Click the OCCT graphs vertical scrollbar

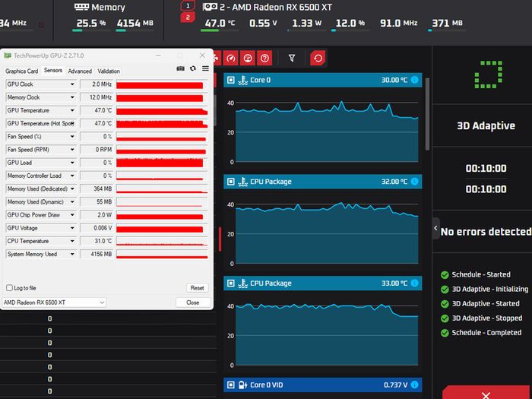(x=427, y=114)
